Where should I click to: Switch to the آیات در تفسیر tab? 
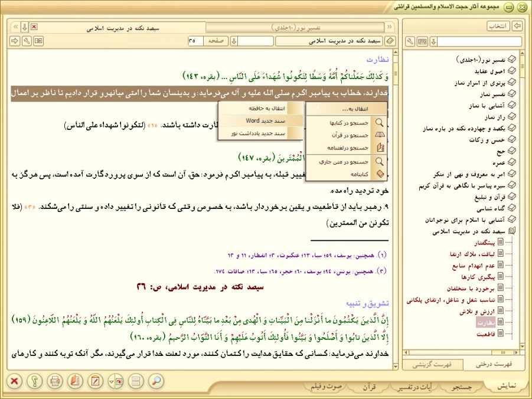tap(415, 387)
